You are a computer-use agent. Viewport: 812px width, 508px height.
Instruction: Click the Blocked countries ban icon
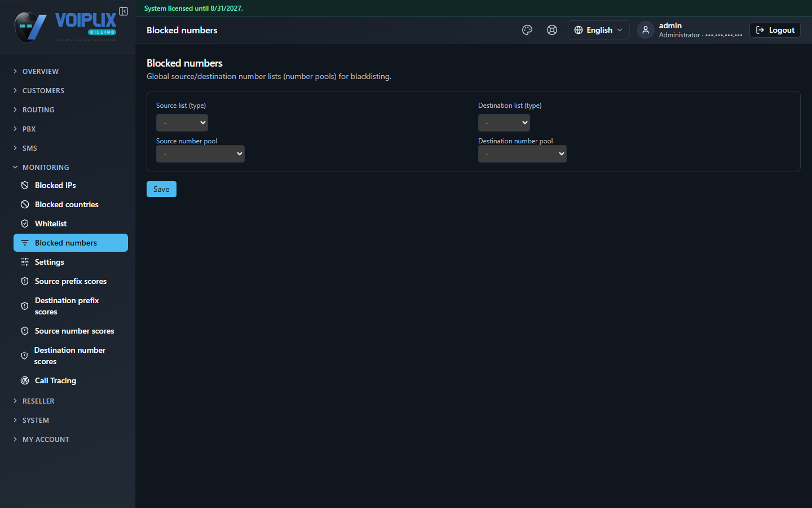(25, 204)
